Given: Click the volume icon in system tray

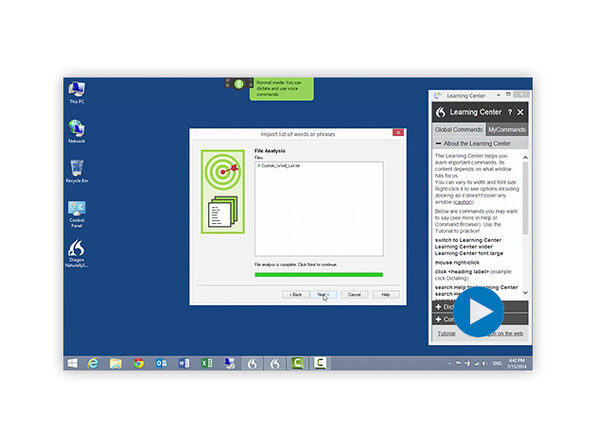Looking at the screenshot, I should [484, 363].
